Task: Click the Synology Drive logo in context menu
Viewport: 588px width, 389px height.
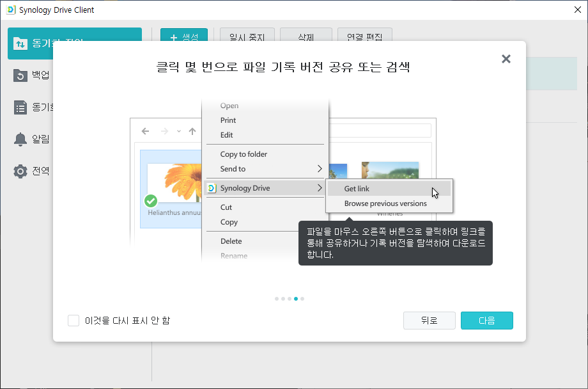Action: pyautogui.click(x=212, y=188)
